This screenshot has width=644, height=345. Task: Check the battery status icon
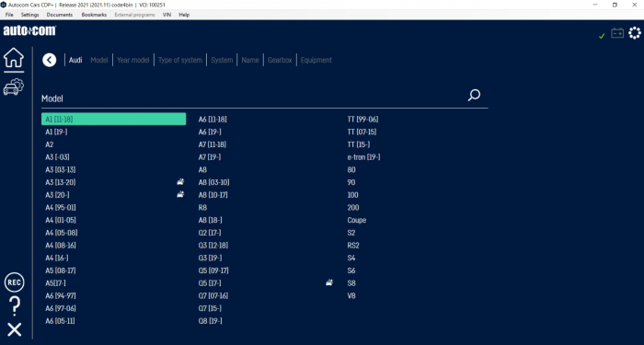click(617, 33)
